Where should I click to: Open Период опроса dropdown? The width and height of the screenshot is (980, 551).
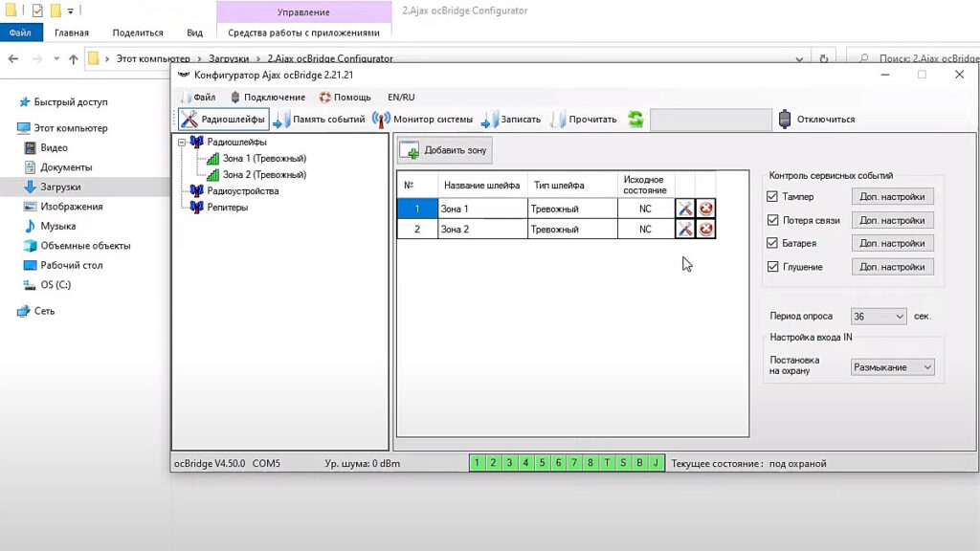pos(879,316)
